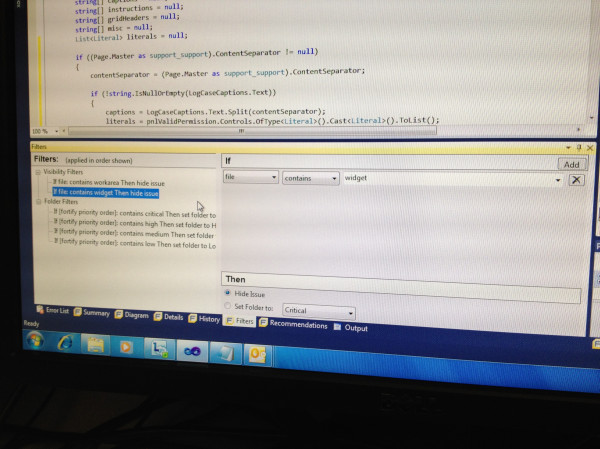The height and width of the screenshot is (449, 600).
Task: Switch to the Summary tab
Action: 92,312
